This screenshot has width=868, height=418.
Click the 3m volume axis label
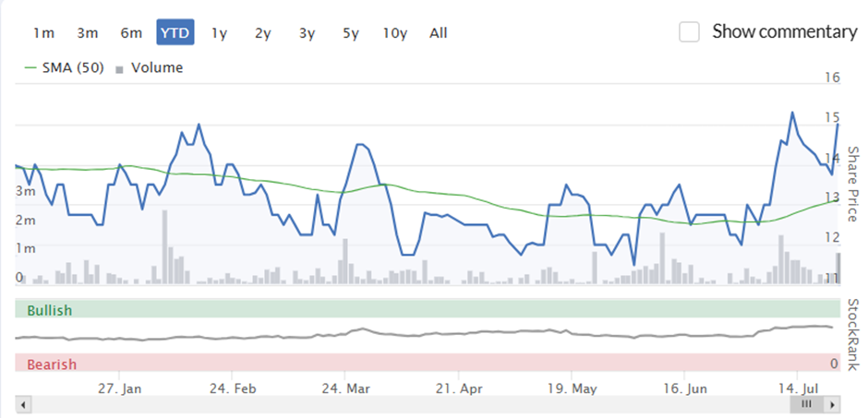[x=26, y=191]
